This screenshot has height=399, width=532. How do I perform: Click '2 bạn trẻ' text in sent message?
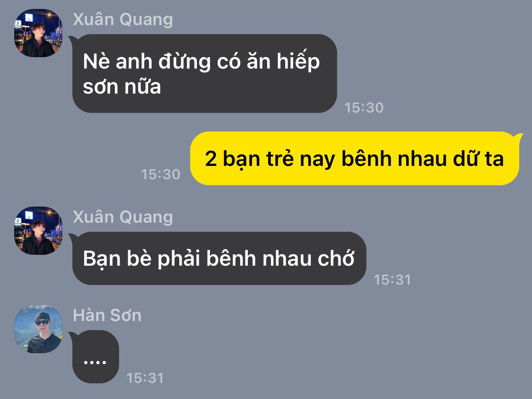250,159
